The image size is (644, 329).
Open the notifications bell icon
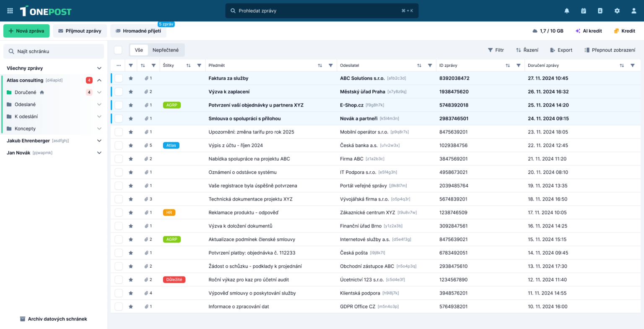[567, 11]
